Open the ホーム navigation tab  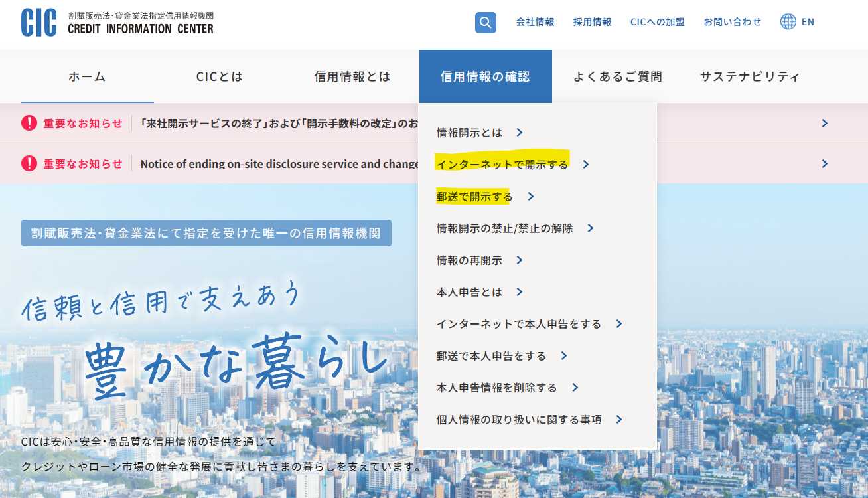coord(87,76)
